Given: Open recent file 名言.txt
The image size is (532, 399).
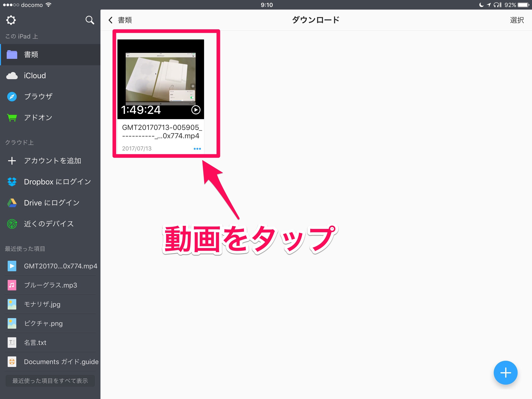Looking at the screenshot, I should (x=35, y=343).
